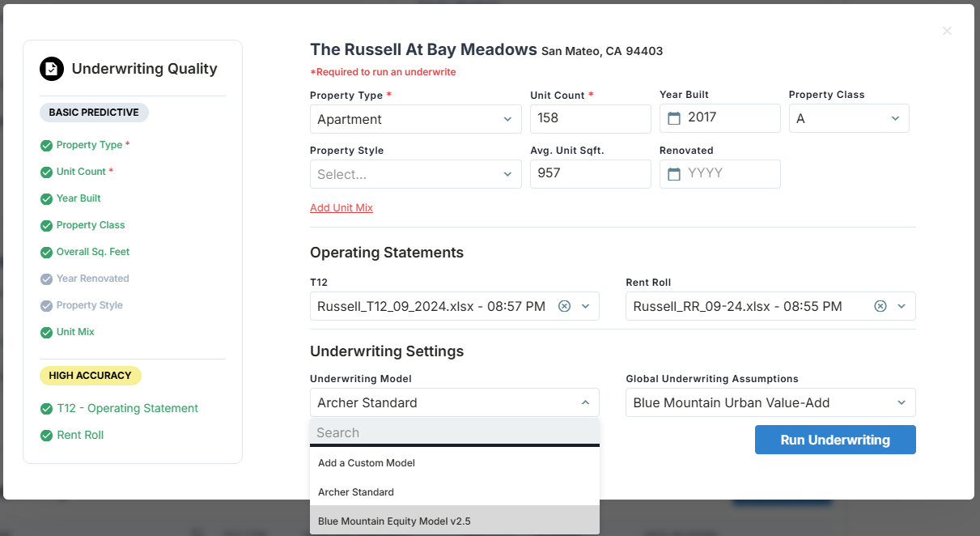Click the Year Built calendar icon
Image resolution: width=980 pixels, height=536 pixels.
point(674,118)
